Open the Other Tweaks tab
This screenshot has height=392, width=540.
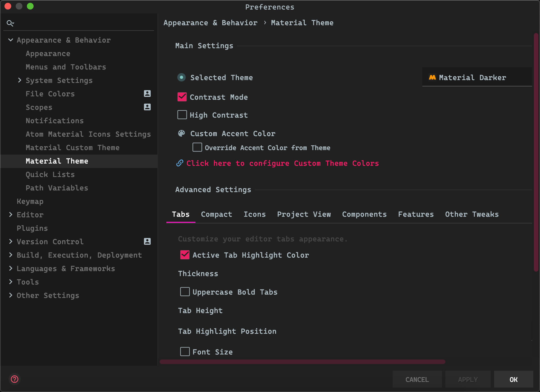(x=472, y=214)
